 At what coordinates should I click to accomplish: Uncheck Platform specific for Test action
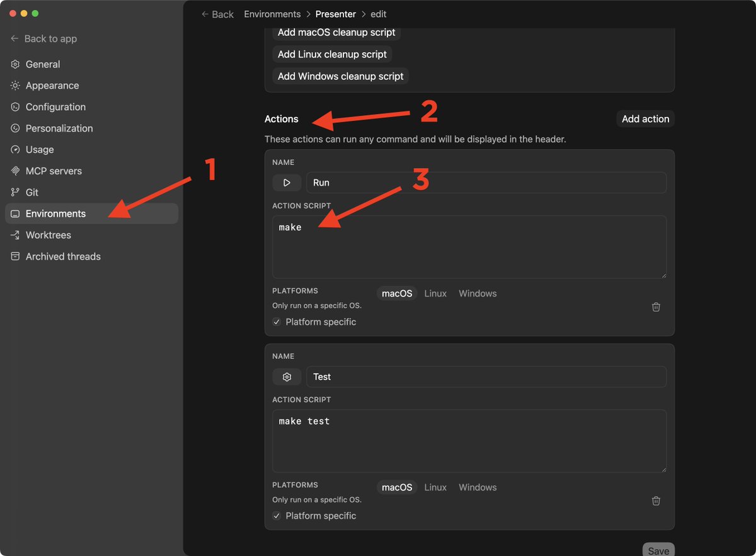[277, 516]
